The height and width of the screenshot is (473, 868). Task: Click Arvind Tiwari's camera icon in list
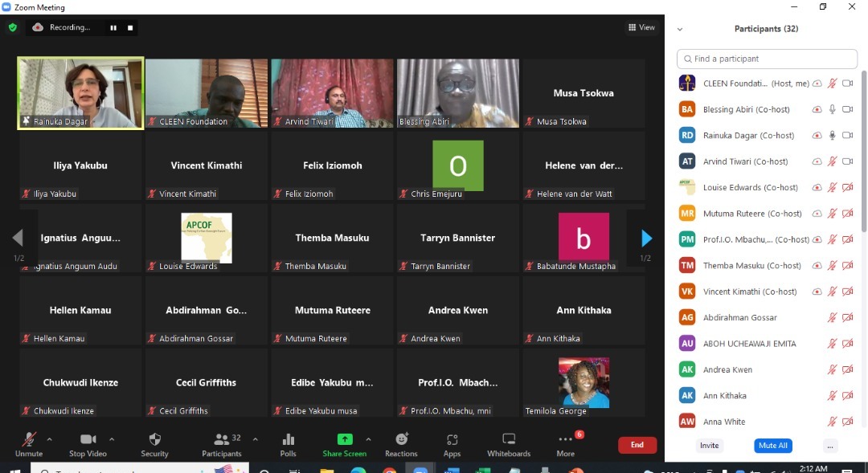click(x=848, y=161)
